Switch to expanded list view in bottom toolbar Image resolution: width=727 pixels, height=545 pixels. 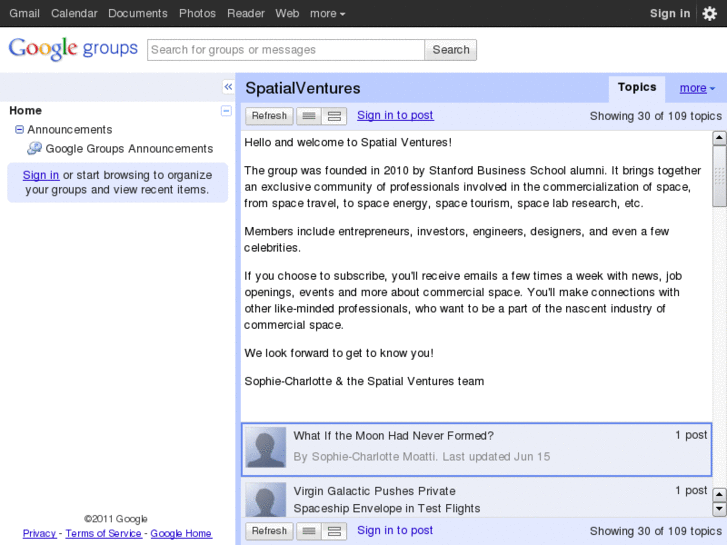tap(334, 531)
